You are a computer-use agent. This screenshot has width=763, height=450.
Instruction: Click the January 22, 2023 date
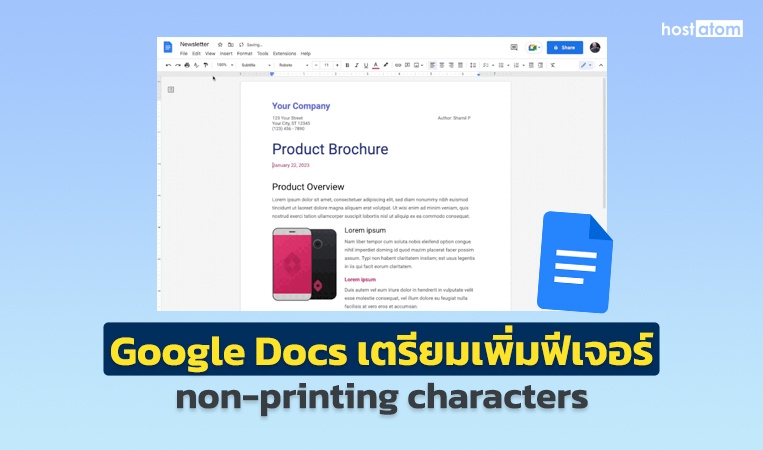pyautogui.click(x=291, y=165)
